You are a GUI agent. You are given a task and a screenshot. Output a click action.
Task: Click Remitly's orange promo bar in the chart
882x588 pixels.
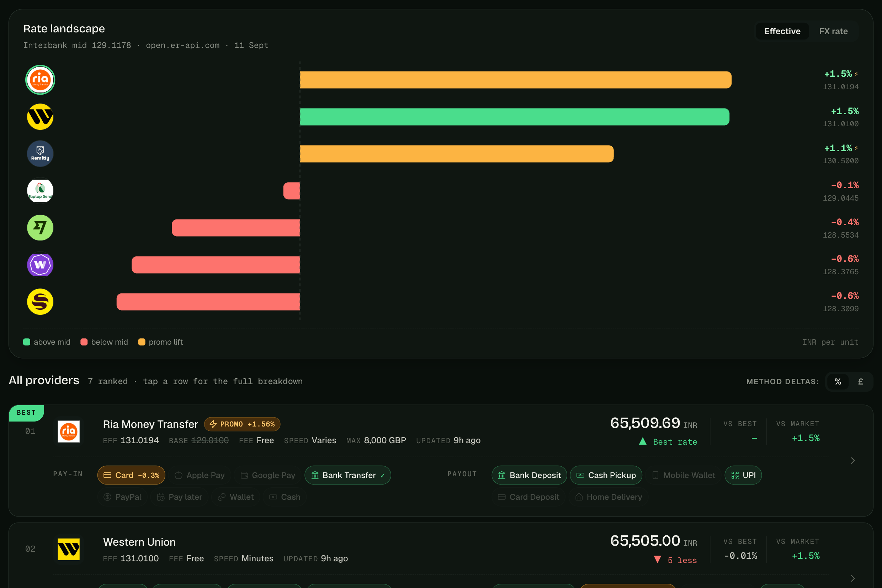coord(457,154)
